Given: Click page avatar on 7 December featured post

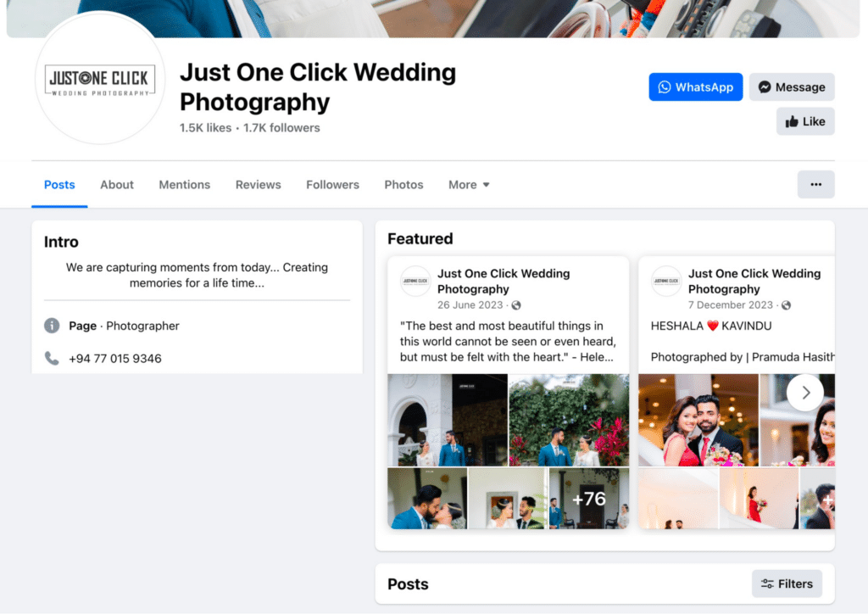Looking at the screenshot, I should pos(666,282).
